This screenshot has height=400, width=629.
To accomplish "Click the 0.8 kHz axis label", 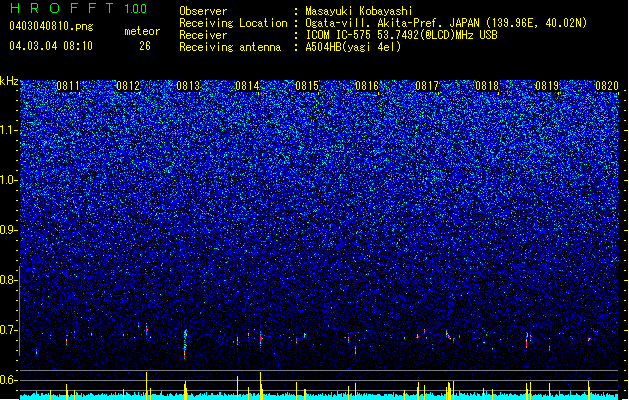I will pyautogui.click(x=9, y=280).
